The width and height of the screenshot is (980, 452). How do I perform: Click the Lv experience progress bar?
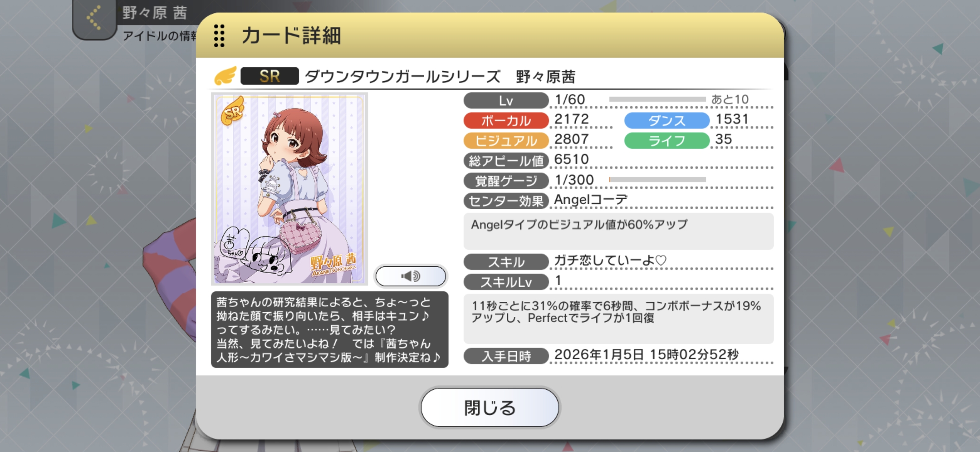click(658, 99)
